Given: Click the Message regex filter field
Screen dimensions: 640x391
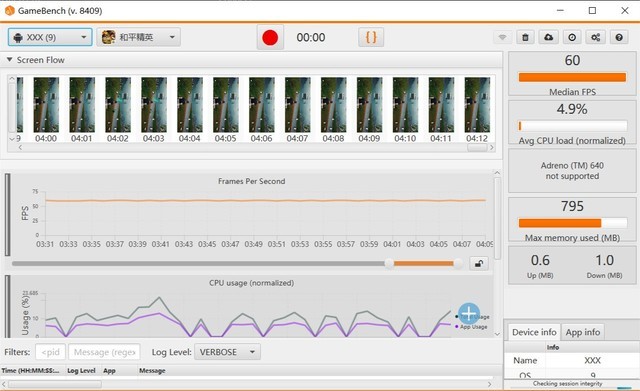Looking at the screenshot, I should [104, 352].
